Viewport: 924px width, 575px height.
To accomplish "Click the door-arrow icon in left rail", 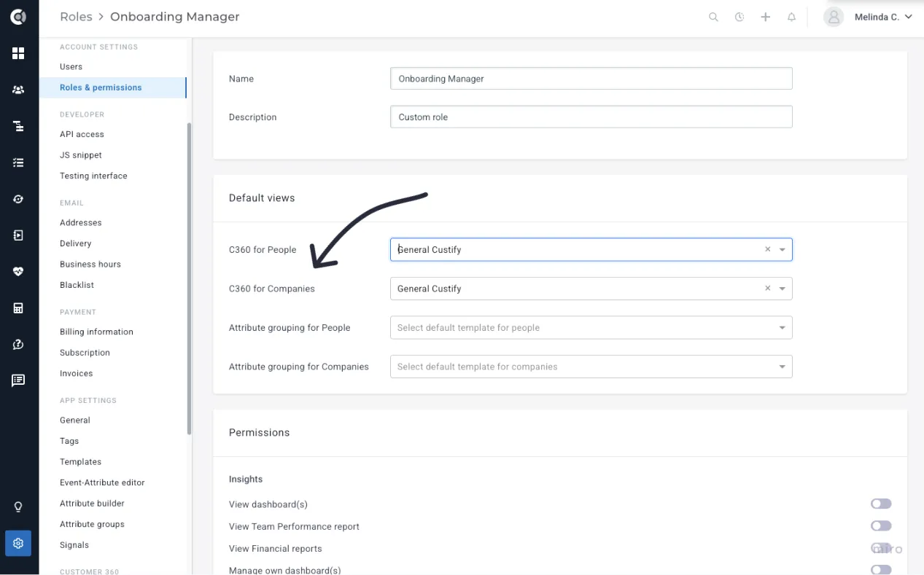I will tap(18, 235).
